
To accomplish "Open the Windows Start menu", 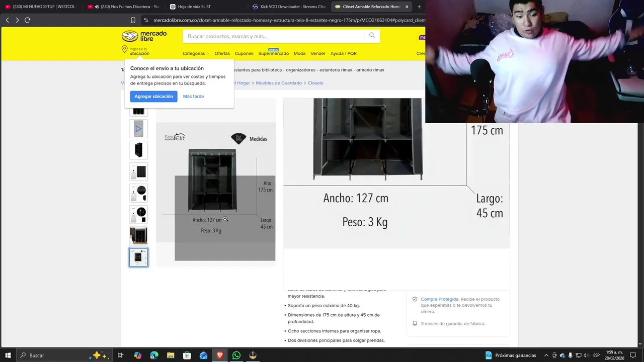I will (8, 355).
